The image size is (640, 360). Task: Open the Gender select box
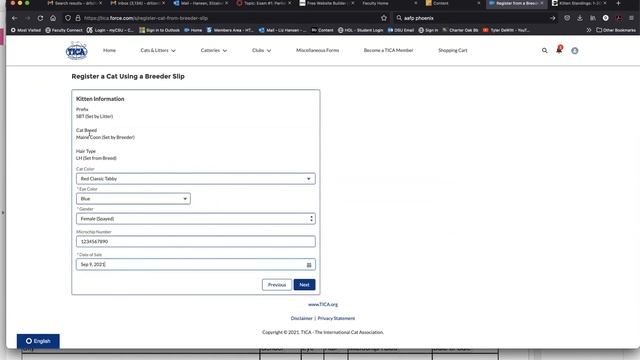(196, 219)
